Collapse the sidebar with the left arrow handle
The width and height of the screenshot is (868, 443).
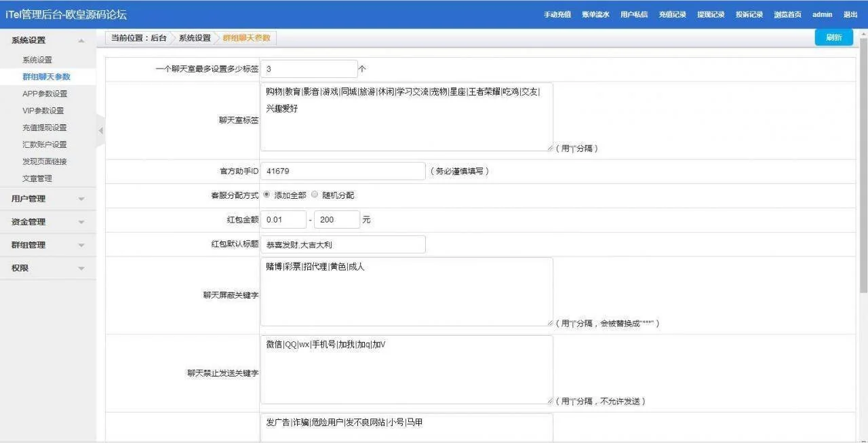[100, 130]
